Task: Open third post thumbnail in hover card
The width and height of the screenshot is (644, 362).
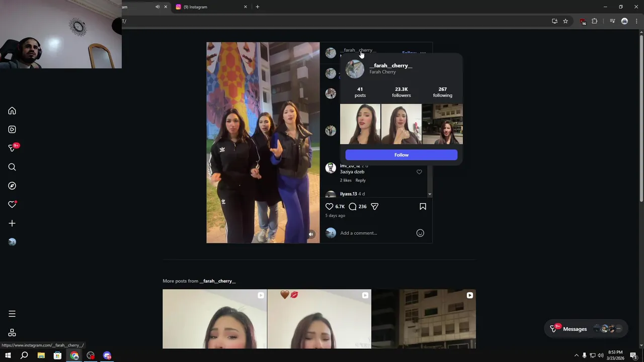Action: point(442,124)
